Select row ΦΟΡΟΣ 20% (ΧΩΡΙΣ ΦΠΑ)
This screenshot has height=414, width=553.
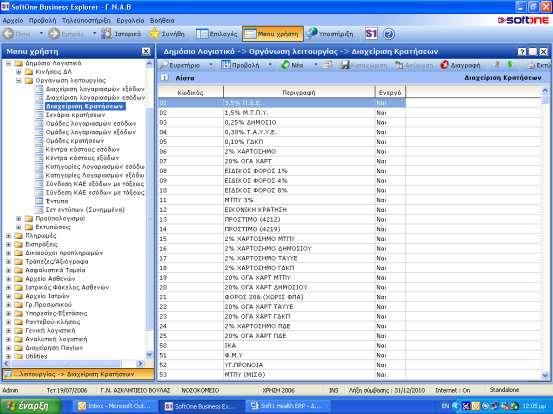tap(282, 297)
